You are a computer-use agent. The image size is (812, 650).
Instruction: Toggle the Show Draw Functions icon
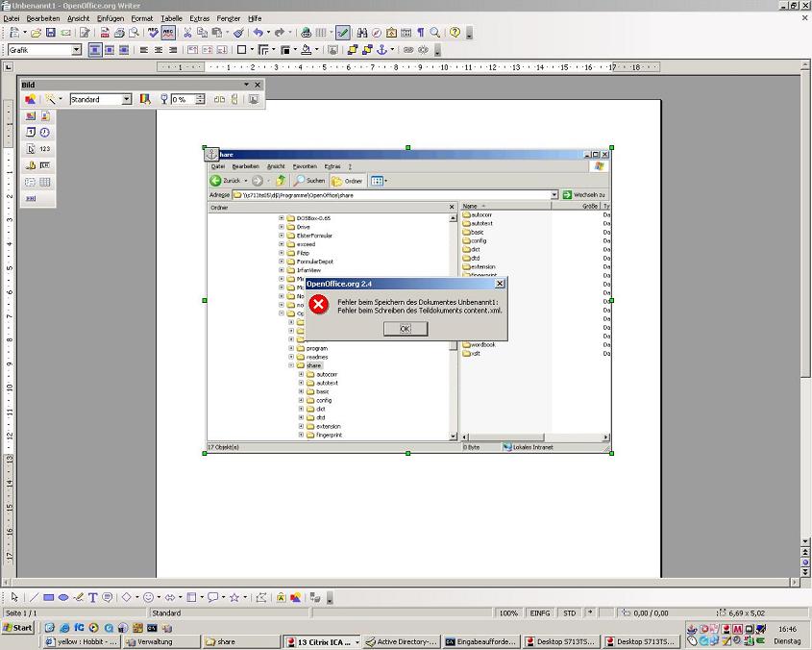(x=342, y=33)
